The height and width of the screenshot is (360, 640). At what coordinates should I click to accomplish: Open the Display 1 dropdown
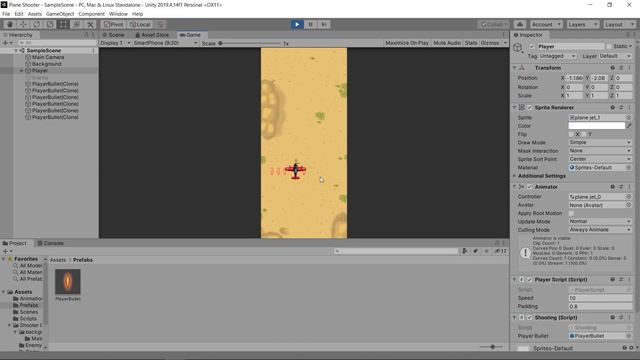pyautogui.click(x=116, y=43)
